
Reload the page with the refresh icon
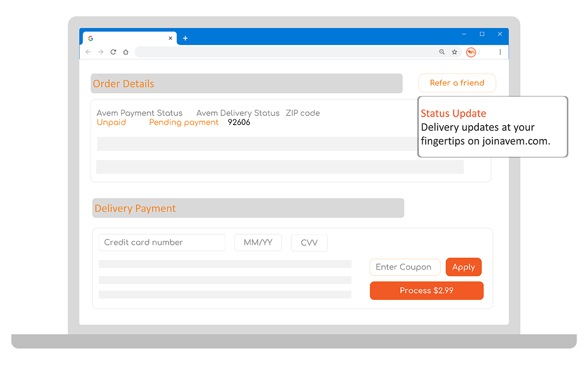113,52
